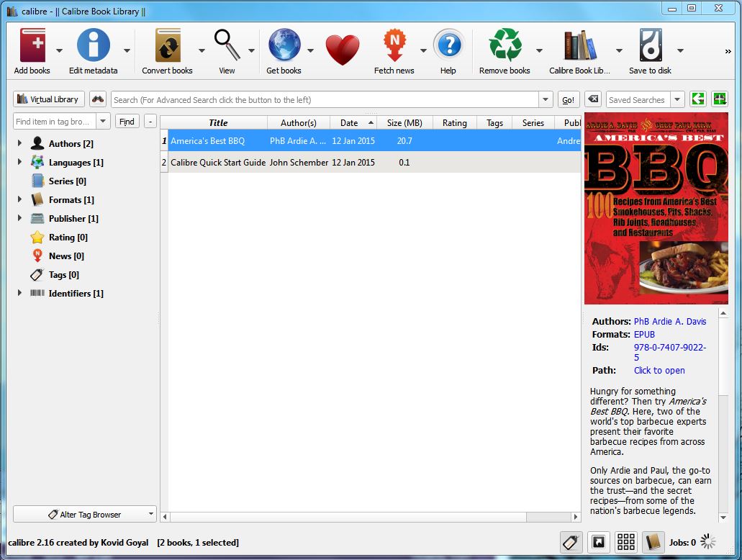This screenshot has width=742, height=560.
Task: Click the Jobs spinner icon
Action: pos(708,541)
